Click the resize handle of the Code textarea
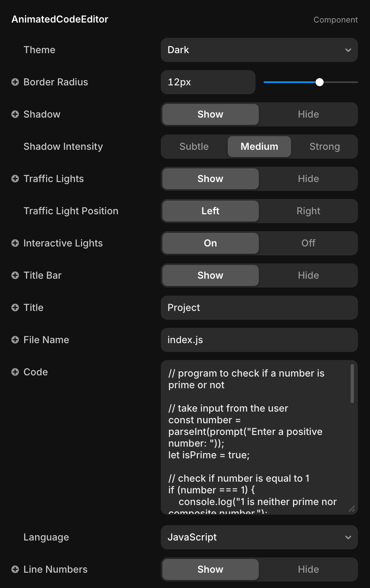 (352, 509)
